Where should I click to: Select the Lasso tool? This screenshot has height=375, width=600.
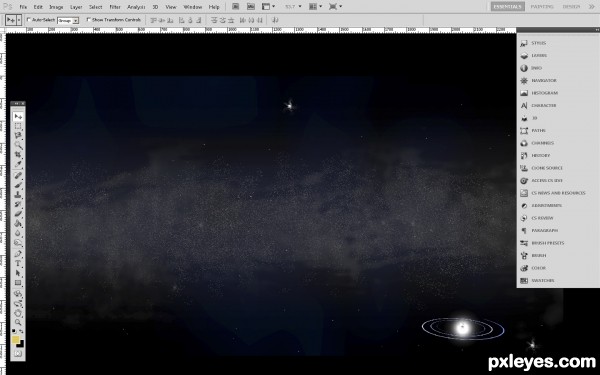18,135
